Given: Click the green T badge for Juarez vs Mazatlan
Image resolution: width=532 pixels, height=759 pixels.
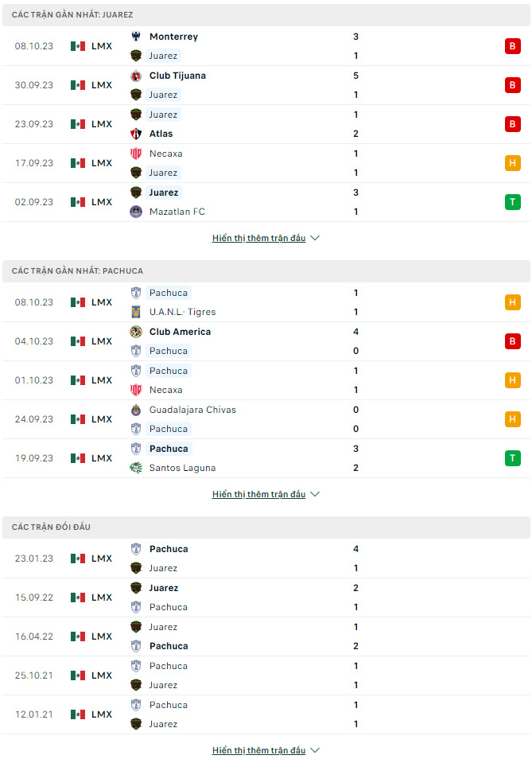Looking at the screenshot, I should 513,202.
